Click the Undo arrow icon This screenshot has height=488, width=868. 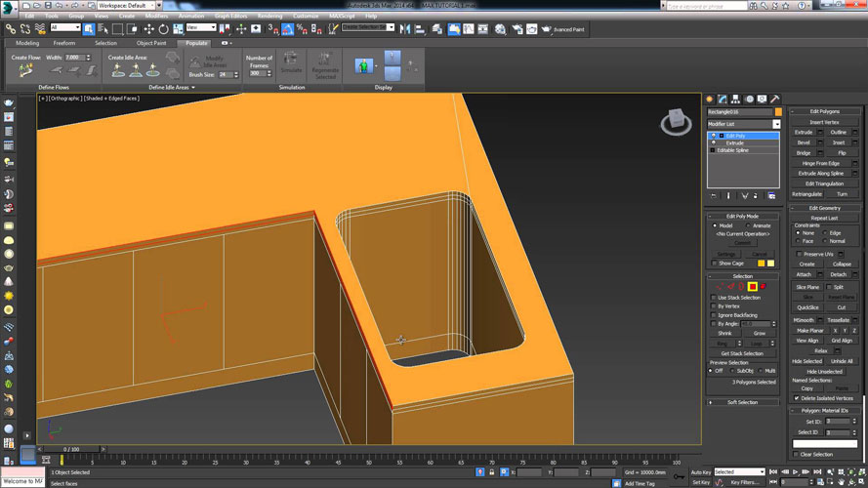(x=59, y=5)
